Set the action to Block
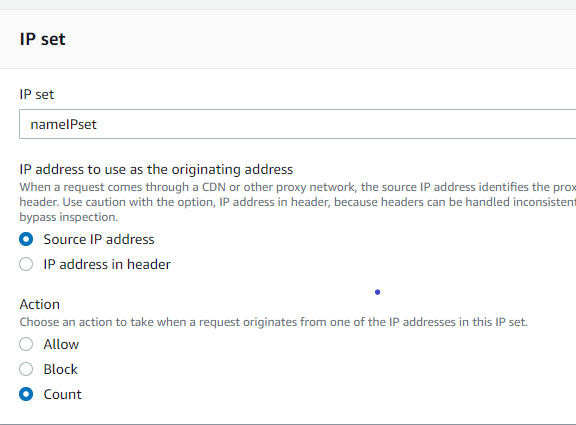Screen dimensions: 576x425 pyautogui.click(x=26, y=369)
